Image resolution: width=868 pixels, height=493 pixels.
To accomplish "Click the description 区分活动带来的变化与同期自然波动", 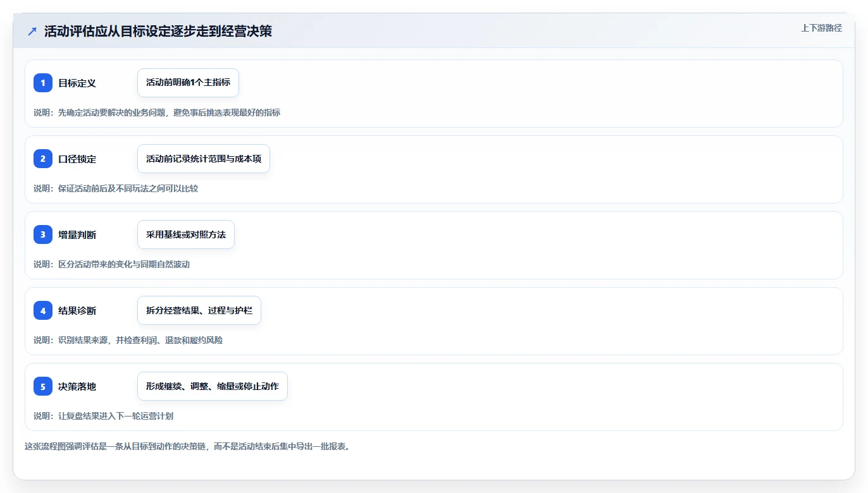I will (111, 264).
